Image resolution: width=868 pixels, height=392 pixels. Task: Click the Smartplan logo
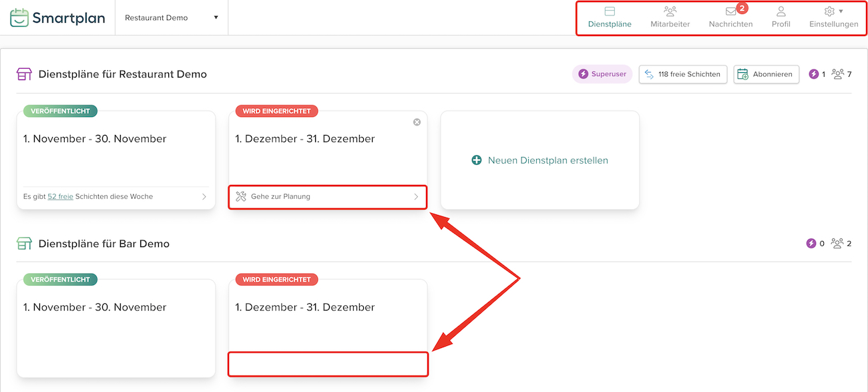coord(57,18)
